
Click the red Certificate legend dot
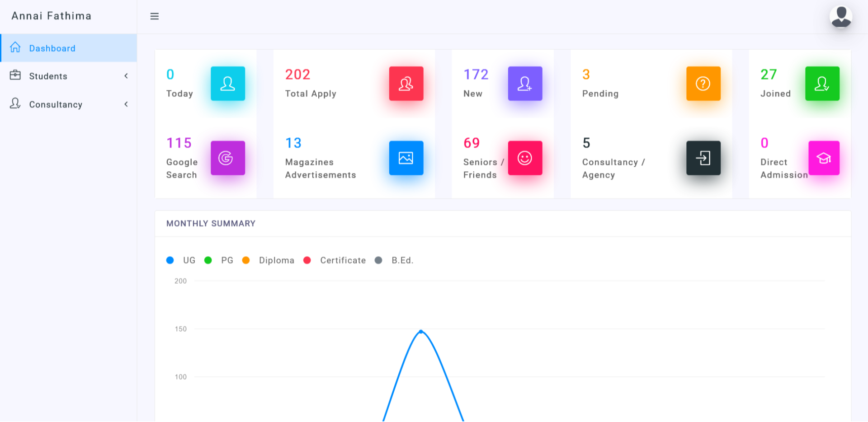pyautogui.click(x=307, y=260)
